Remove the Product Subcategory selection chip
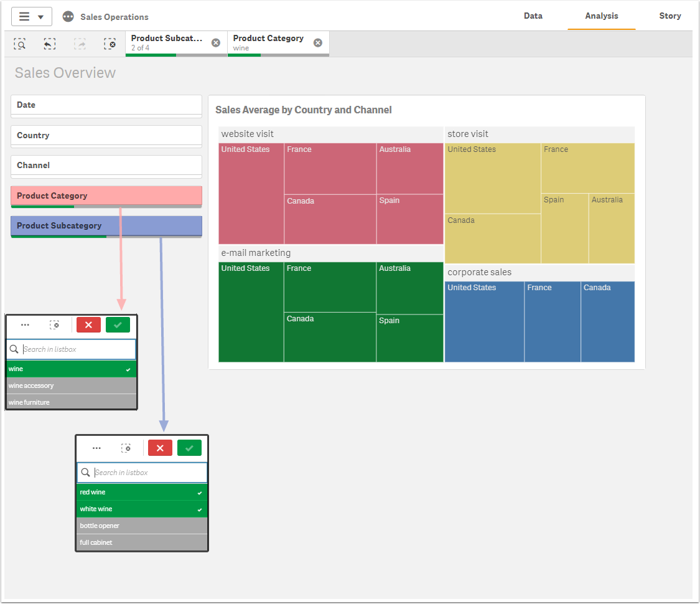700x604 pixels. pyautogui.click(x=216, y=43)
